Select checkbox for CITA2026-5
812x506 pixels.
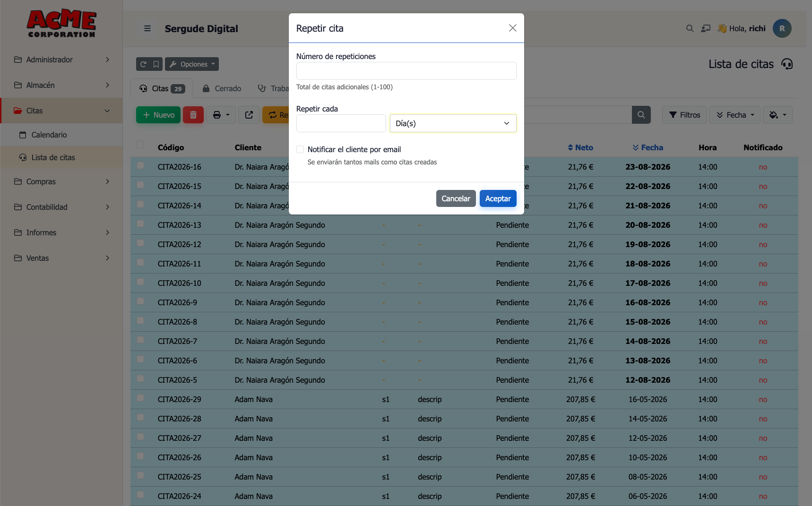[140, 378]
